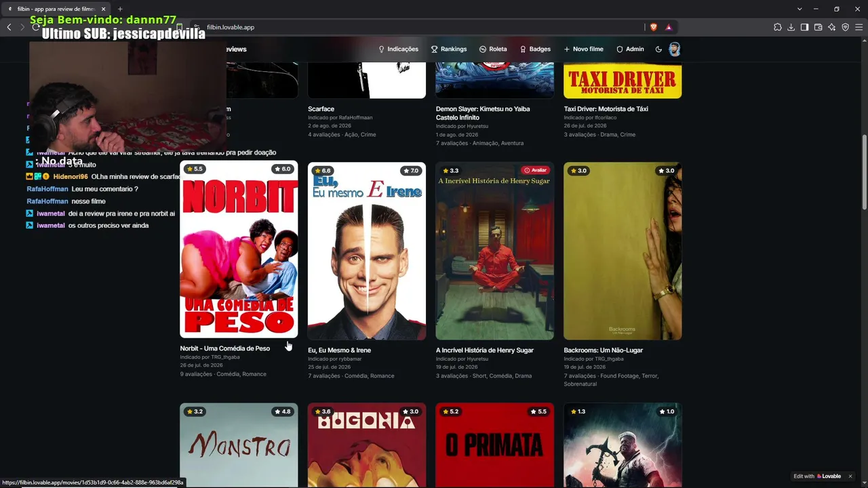868x488 pixels.
Task: Click the 5.2 rating on O Primata
Action: (450, 411)
